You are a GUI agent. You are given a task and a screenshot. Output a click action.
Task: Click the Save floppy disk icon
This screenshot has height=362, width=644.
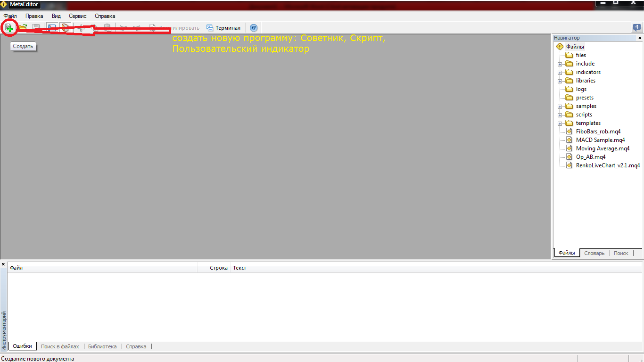coord(36,28)
